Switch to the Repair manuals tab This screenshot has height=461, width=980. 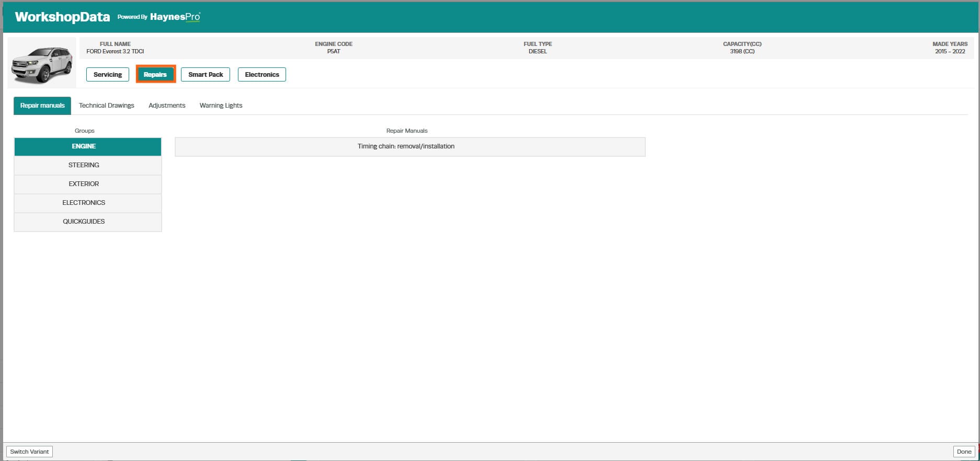point(42,106)
